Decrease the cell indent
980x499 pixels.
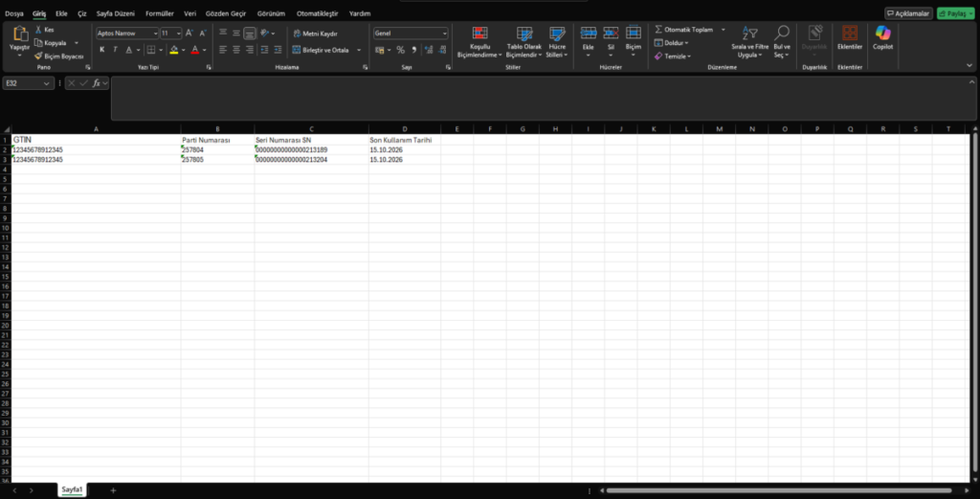pos(264,50)
